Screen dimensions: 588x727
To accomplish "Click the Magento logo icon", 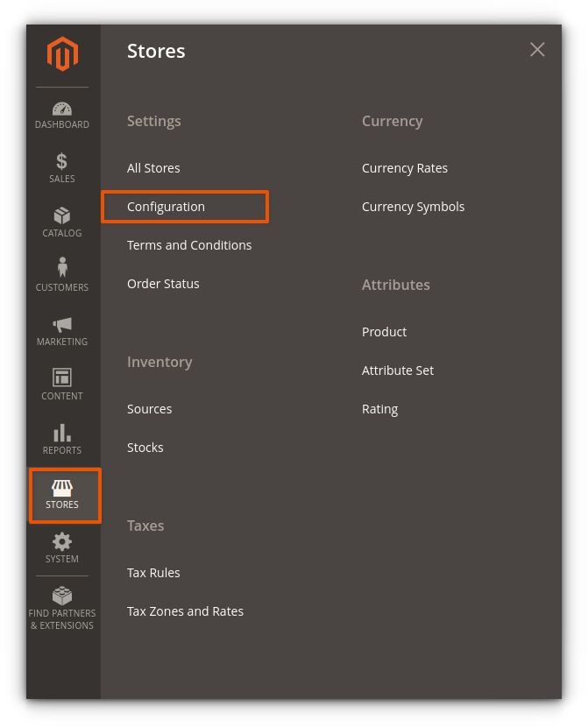I will point(62,53).
